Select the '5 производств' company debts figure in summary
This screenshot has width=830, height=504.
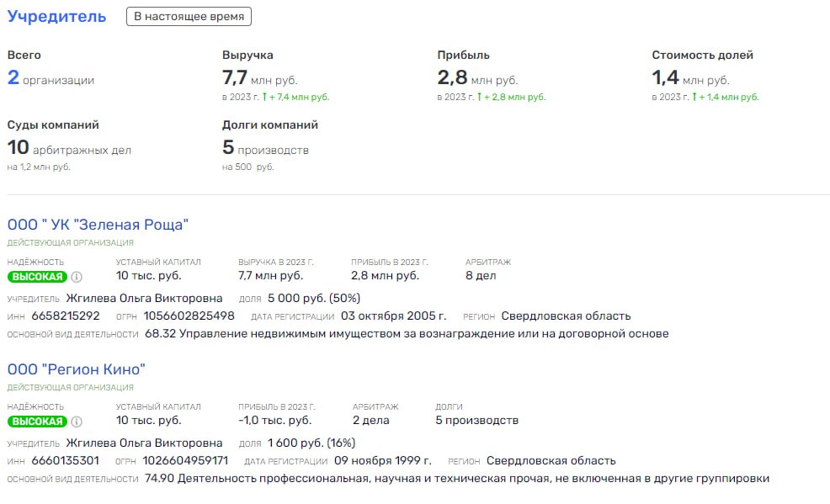point(265,147)
